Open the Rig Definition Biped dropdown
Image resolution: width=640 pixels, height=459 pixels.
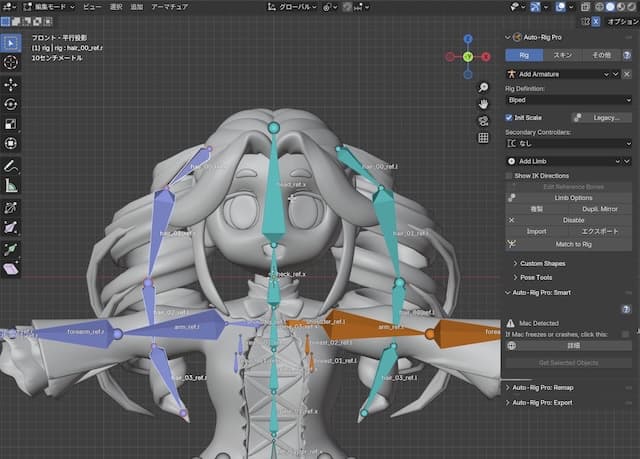pos(568,100)
